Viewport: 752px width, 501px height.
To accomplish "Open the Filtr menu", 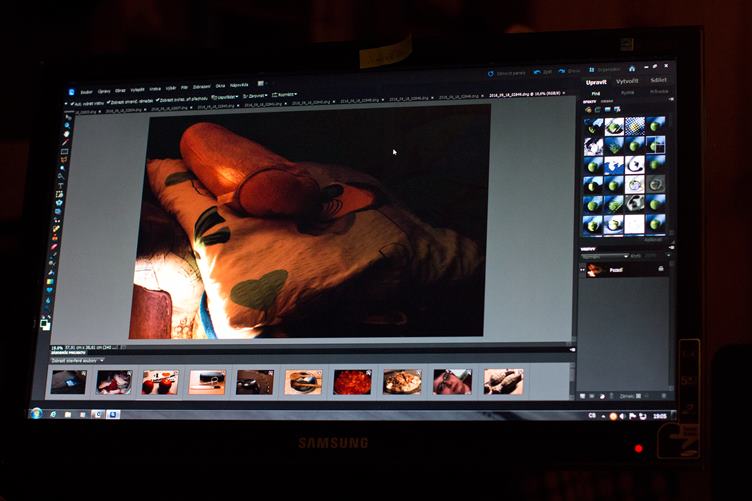I will (x=185, y=88).
